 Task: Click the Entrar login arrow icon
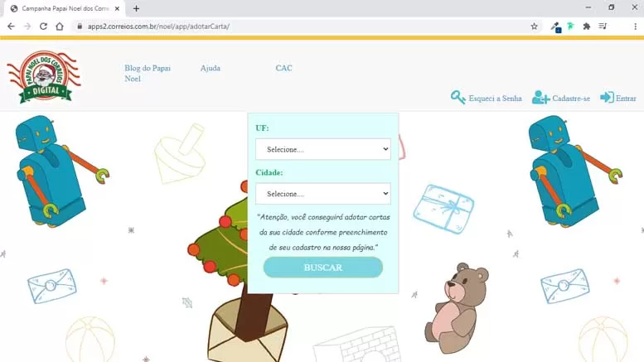tap(607, 97)
